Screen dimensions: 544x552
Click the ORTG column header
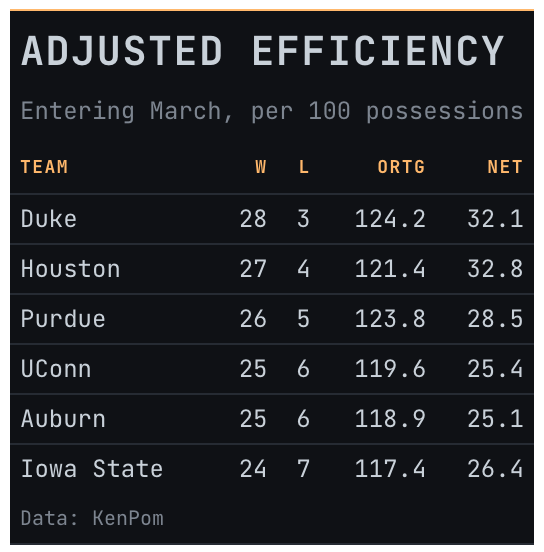tap(401, 167)
